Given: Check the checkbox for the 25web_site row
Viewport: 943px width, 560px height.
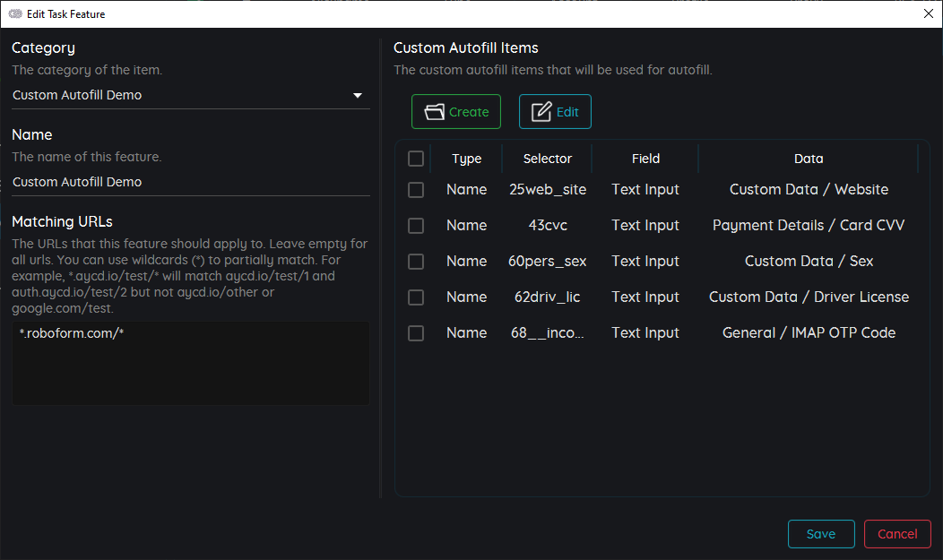Looking at the screenshot, I should coord(415,189).
